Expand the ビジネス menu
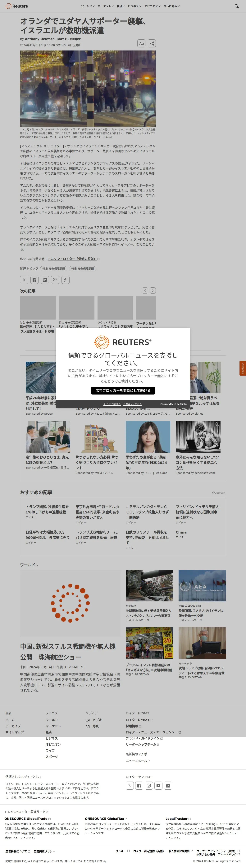 (134, 6)
